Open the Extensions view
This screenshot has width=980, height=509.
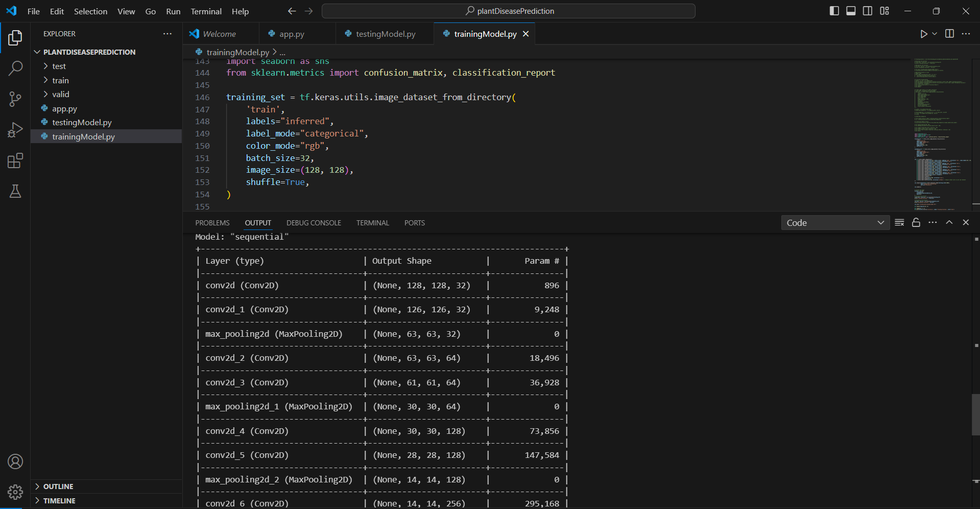click(15, 161)
